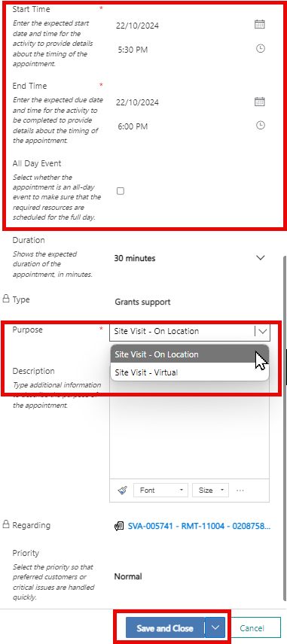Open the editor's more options ellipsis
The height and width of the screenshot is (644, 287).
[x=240, y=490]
